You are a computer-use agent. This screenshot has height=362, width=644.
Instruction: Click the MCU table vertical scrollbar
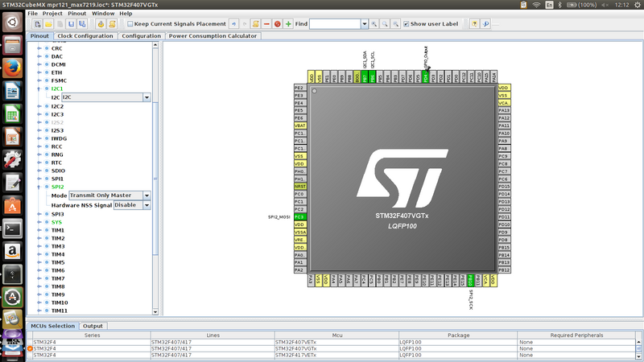(x=638, y=348)
